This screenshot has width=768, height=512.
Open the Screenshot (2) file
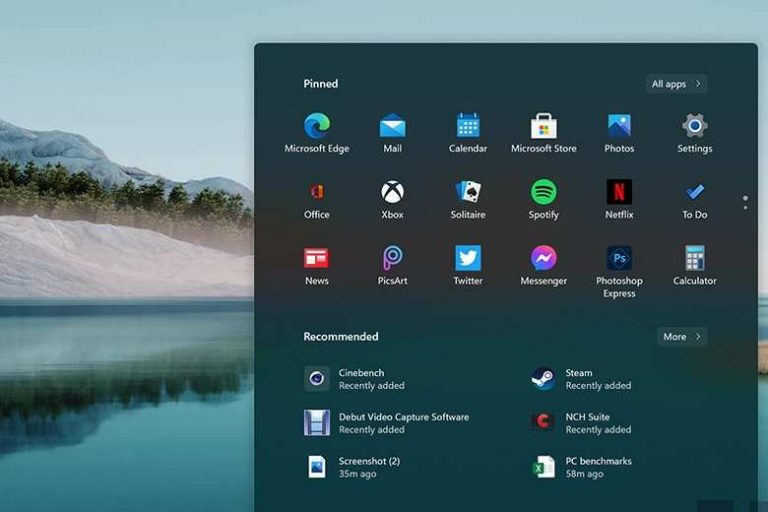[x=352, y=467]
